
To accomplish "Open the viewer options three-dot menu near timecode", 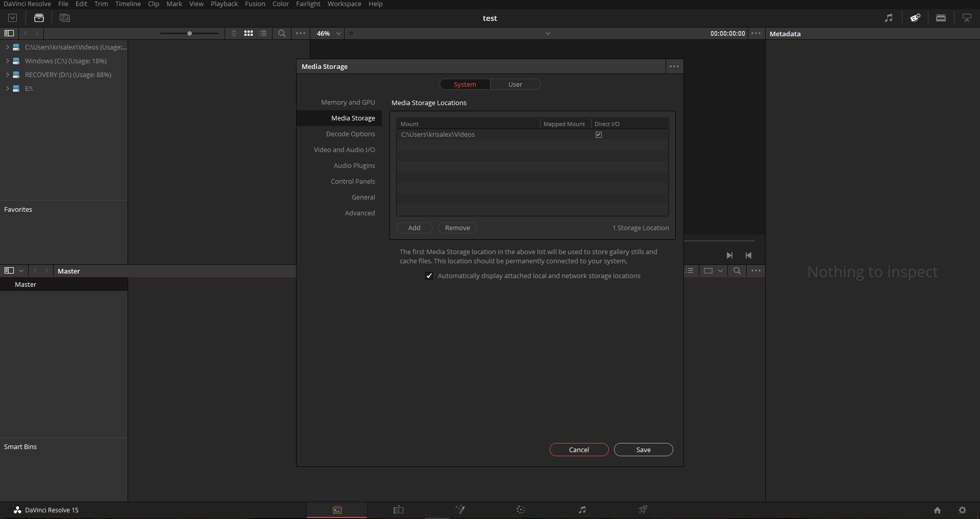I will (x=756, y=33).
